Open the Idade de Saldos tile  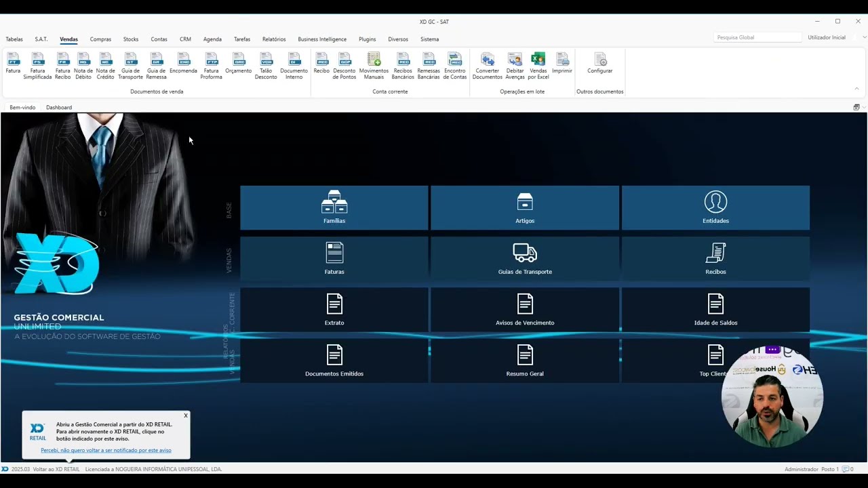[715, 310]
